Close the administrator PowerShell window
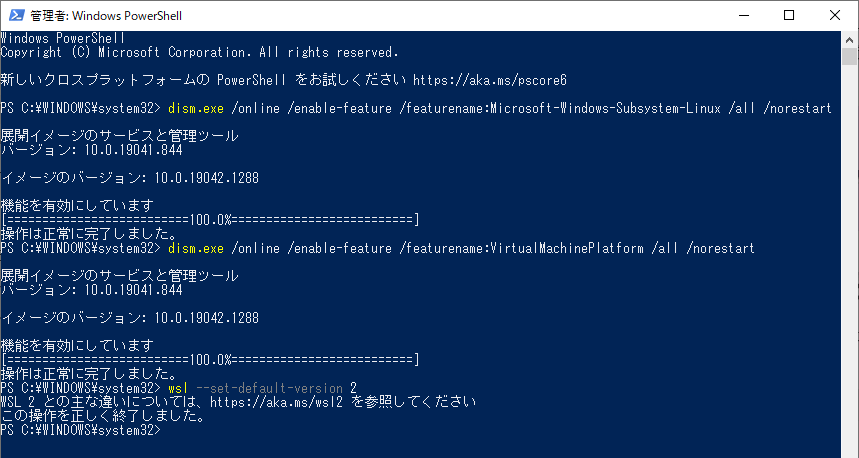Viewport: 859px width, 458px height. pyautogui.click(x=835, y=15)
